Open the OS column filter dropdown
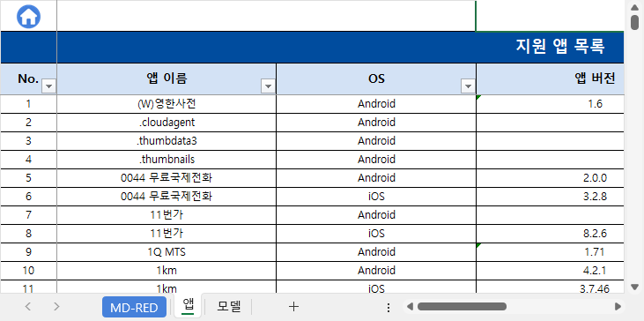Viewport: 644px width, 321px height. 468,86
